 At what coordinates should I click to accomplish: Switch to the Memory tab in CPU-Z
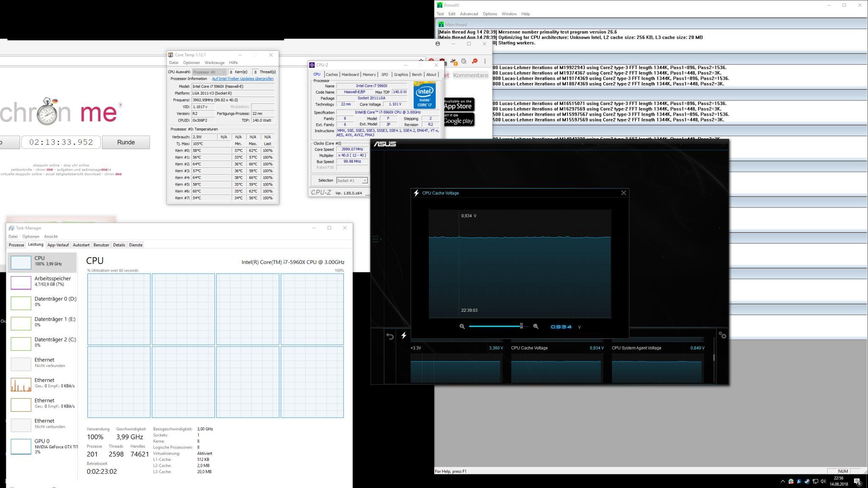click(369, 75)
